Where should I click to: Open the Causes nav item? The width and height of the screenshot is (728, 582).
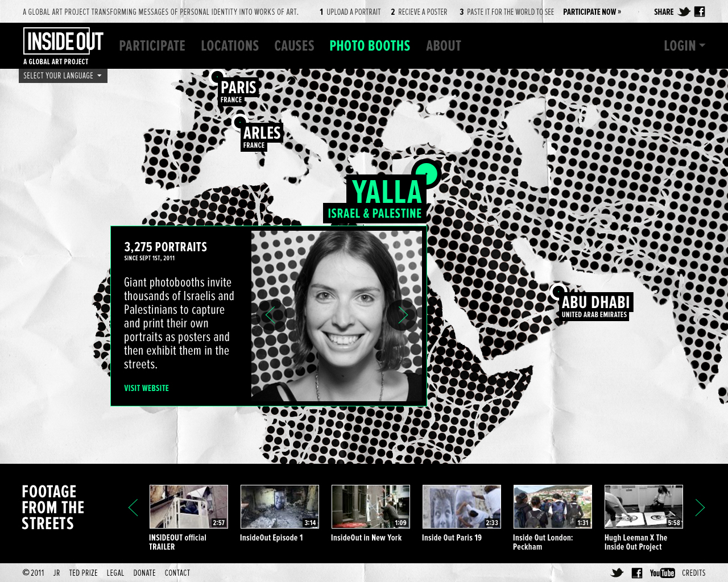tap(294, 46)
